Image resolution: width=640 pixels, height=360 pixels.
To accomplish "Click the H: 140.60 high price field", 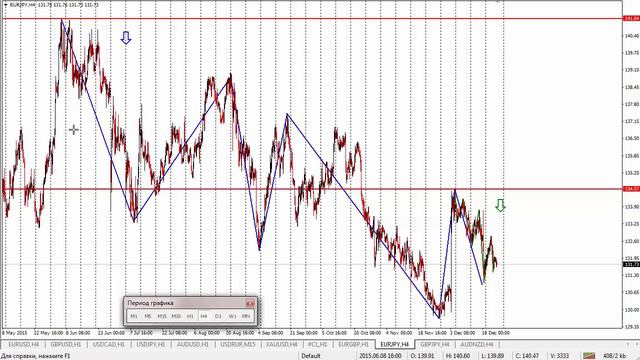I will pos(457,356).
